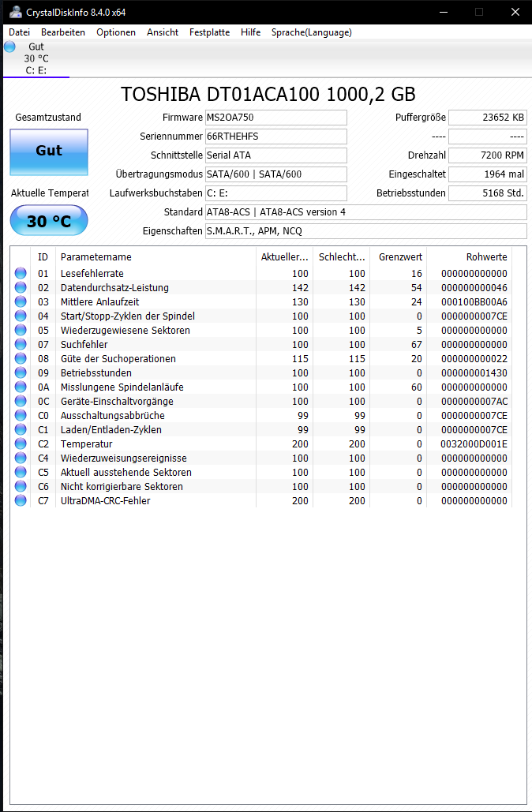This screenshot has height=812, width=532.
Task: Click the Schnittstelle field Serial ATA
Action: [276, 155]
